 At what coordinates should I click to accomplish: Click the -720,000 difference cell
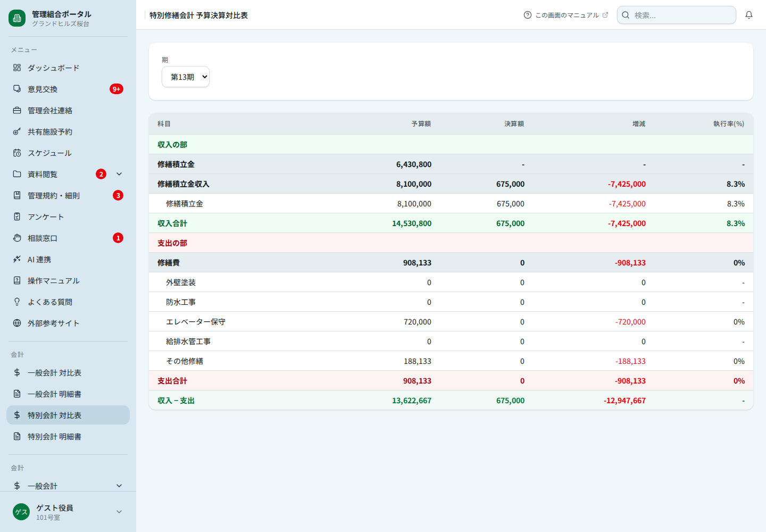tap(630, 321)
